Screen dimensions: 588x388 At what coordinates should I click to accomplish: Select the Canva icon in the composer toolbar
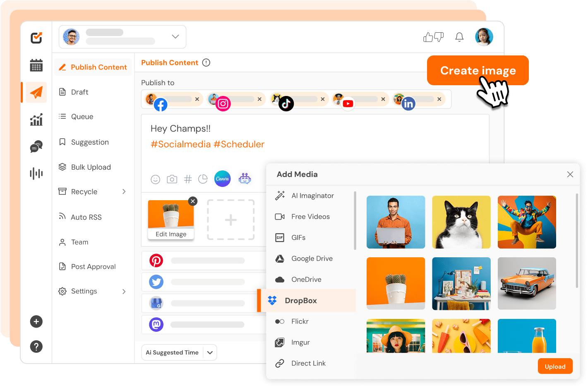pyautogui.click(x=222, y=179)
